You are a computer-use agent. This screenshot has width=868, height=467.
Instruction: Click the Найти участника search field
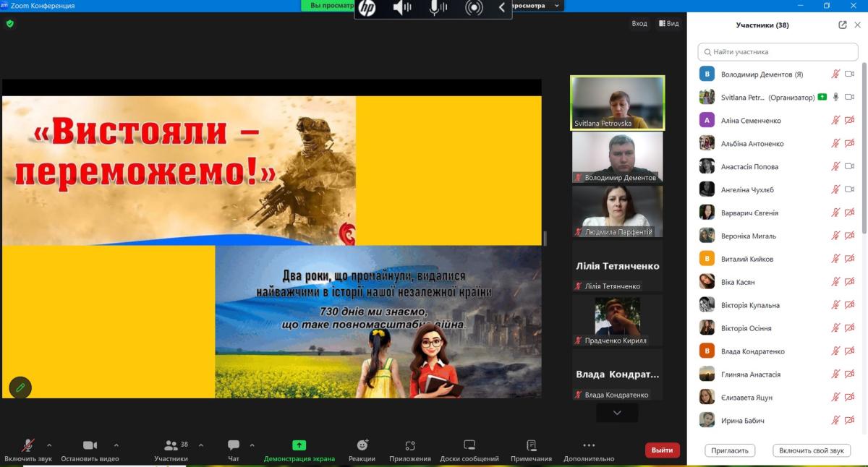(778, 52)
